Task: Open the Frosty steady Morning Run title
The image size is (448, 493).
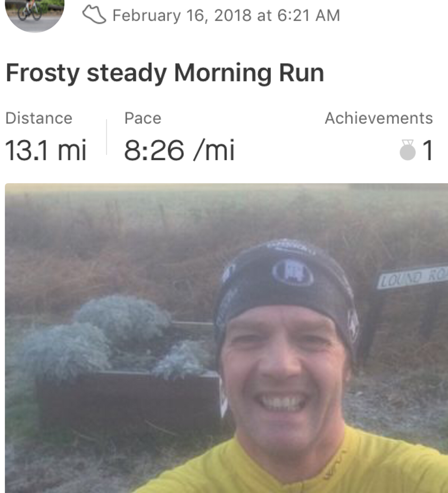Action: click(x=165, y=73)
